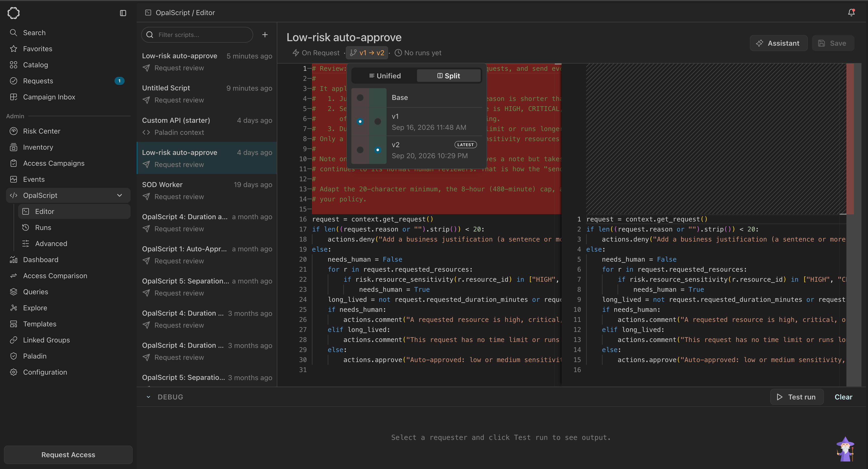Open the Editor sub-item
Screen dimensions: 868x469
(x=74, y=212)
